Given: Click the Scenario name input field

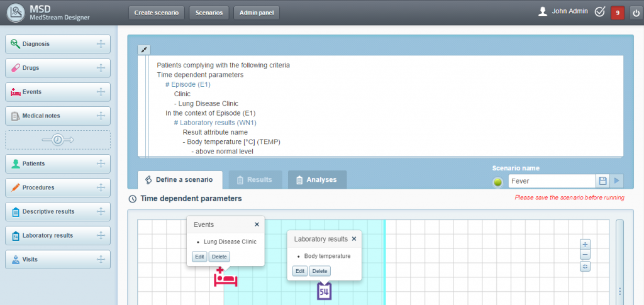Looking at the screenshot, I should pyautogui.click(x=551, y=181).
